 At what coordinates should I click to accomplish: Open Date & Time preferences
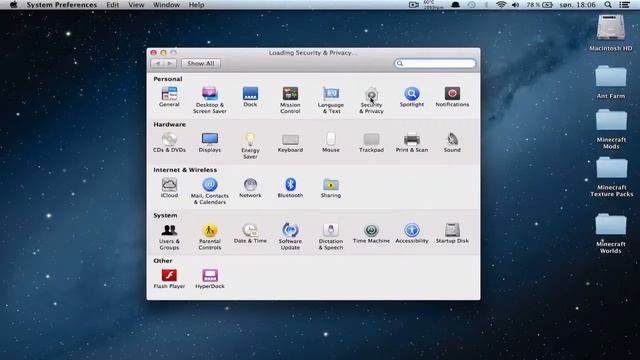coord(250,233)
